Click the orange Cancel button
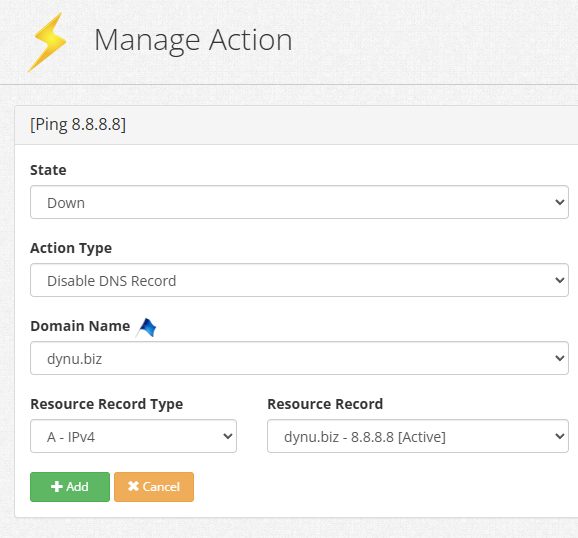This screenshot has width=578, height=538. (x=154, y=487)
